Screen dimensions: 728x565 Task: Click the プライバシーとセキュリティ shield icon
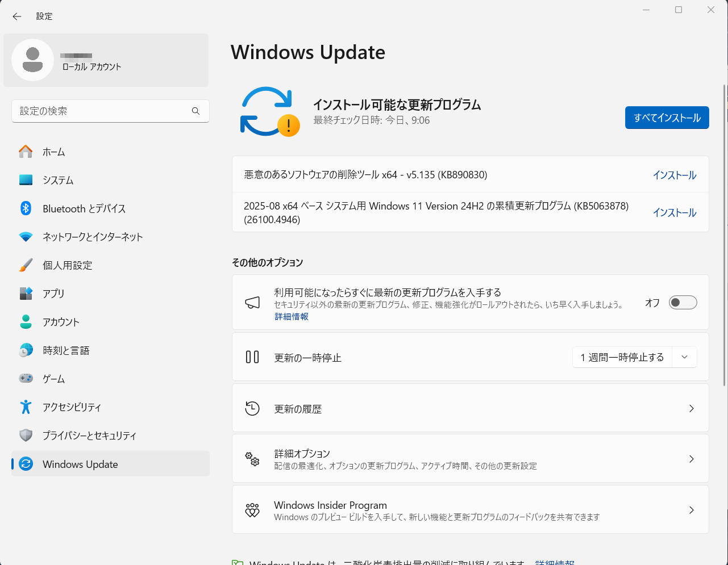[x=26, y=436]
